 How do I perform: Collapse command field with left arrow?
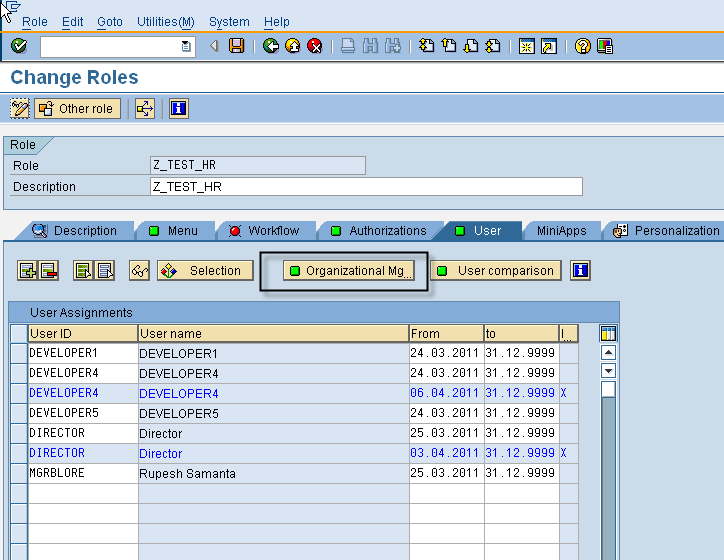(x=214, y=46)
